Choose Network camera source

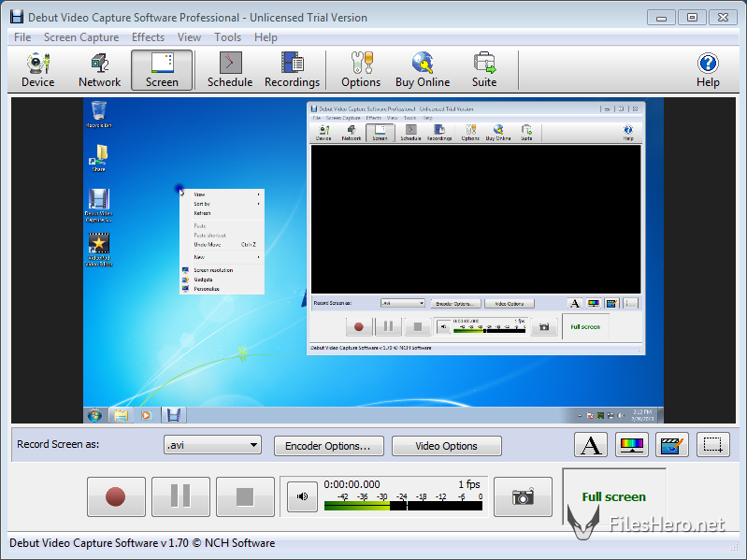click(x=99, y=70)
